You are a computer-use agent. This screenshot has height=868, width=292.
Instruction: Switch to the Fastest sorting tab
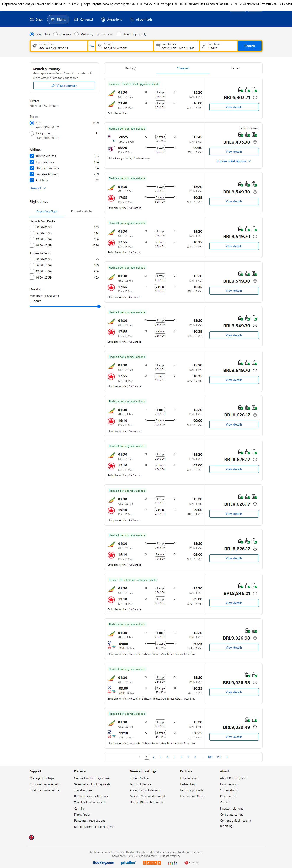pyautogui.click(x=236, y=68)
